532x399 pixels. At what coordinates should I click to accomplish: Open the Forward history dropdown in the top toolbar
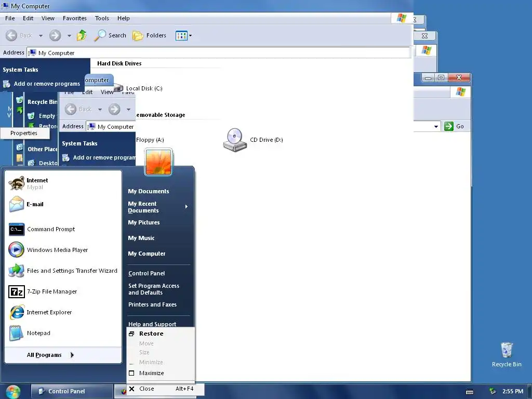pyautogui.click(x=69, y=35)
